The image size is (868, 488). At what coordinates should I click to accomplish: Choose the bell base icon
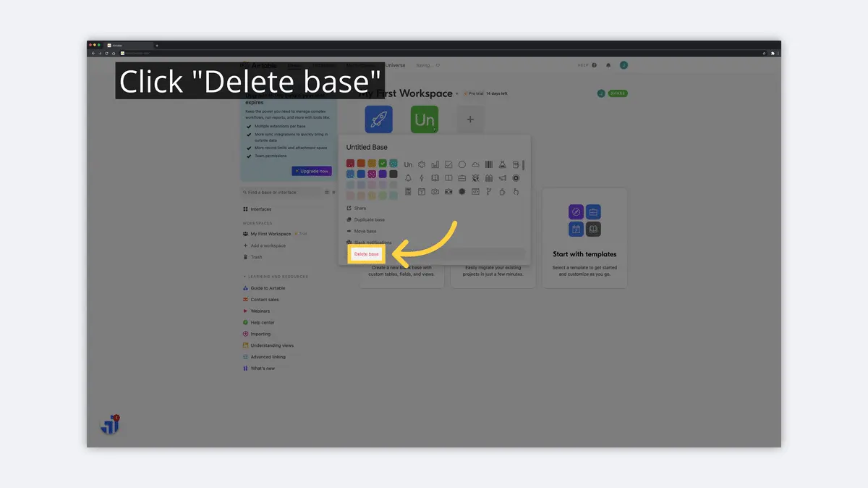409,178
